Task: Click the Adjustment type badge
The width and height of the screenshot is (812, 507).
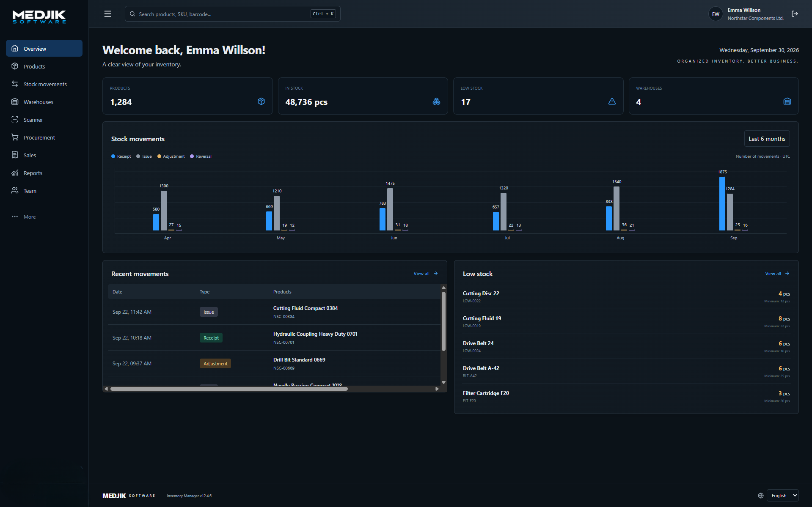Action: point(215,364)
